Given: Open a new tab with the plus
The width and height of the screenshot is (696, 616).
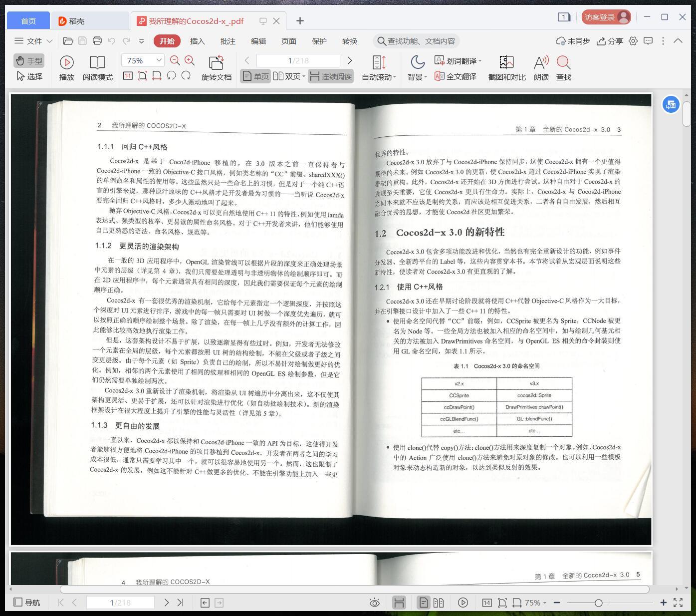Looking at the screenshot, I should (300, 20).
